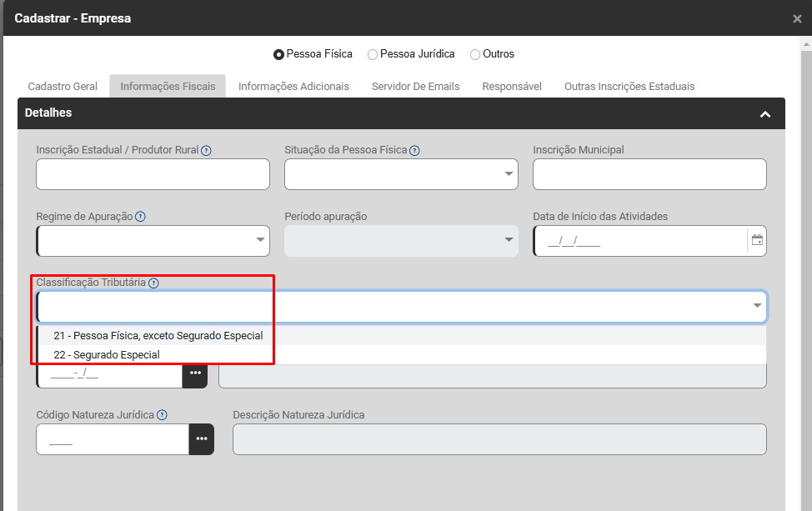
Task: Collapse the Detalhes panel with the chevron
Action: click(764, 114)
